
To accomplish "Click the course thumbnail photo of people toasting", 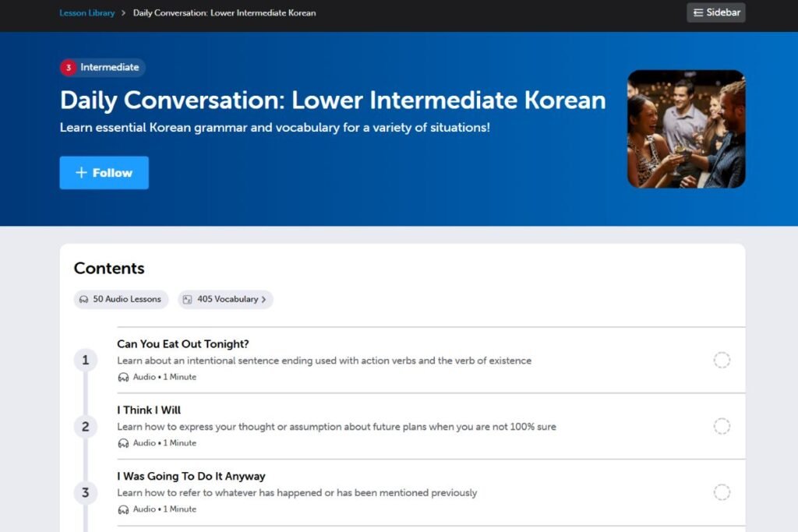I will click(686, 129).
